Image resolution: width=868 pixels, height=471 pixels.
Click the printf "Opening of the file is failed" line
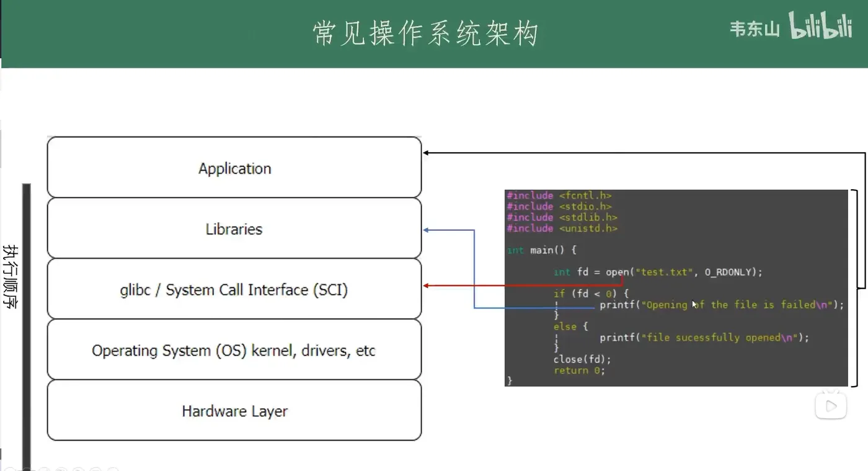(722, 305)
